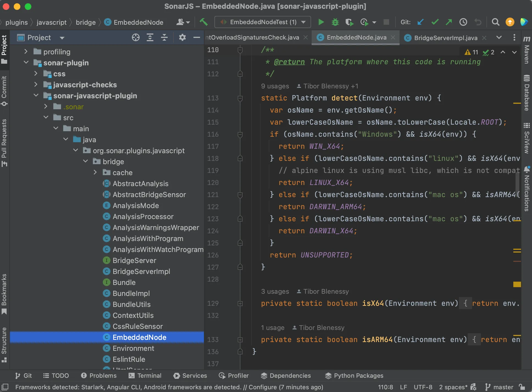The image size is (532, 392).
Task: Open the Code With Me user icon
Action: [x=183, y=22]
